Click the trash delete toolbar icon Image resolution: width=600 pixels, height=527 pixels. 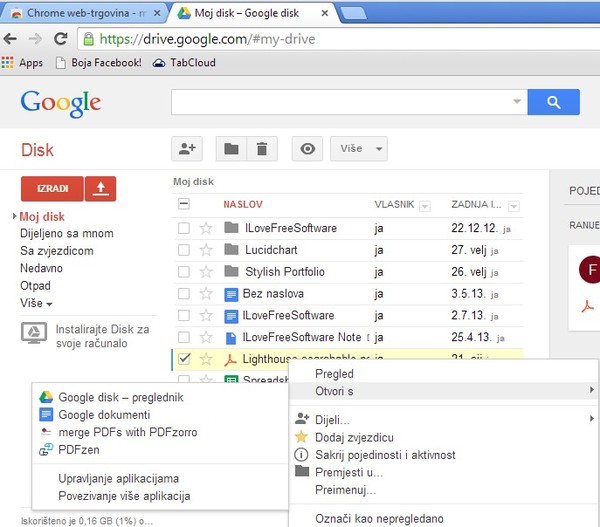(262, 148)
